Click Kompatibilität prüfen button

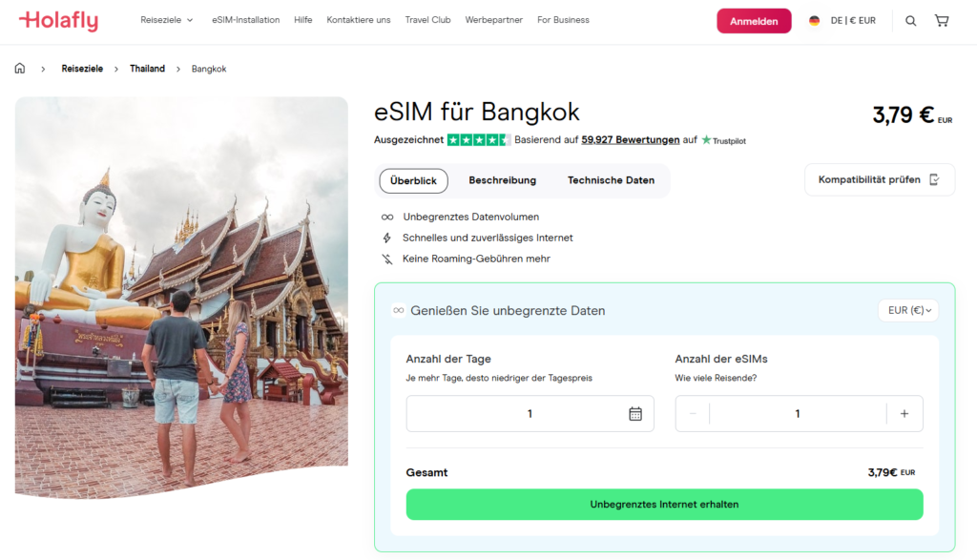tap(879, 179)
